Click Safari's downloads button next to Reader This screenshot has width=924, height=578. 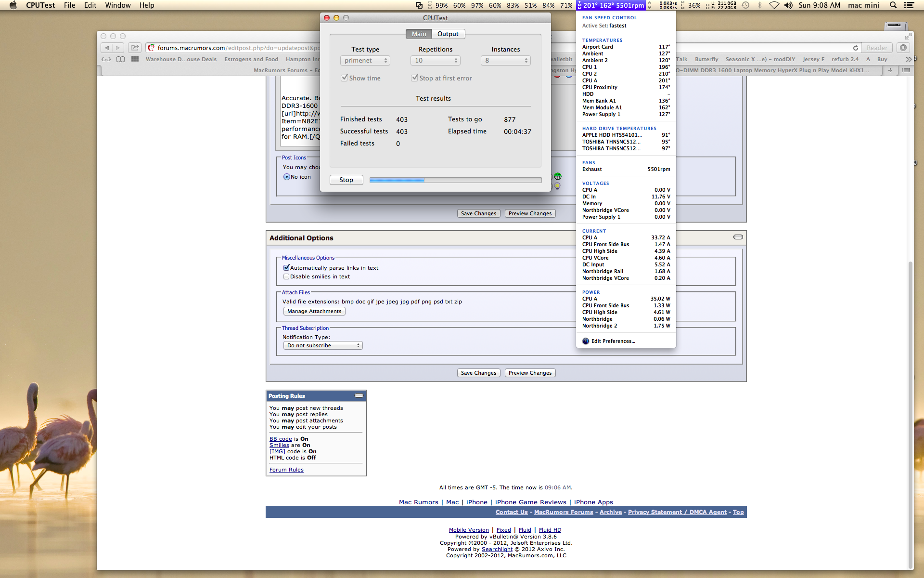pyautogui.click(x=903, y=48)
